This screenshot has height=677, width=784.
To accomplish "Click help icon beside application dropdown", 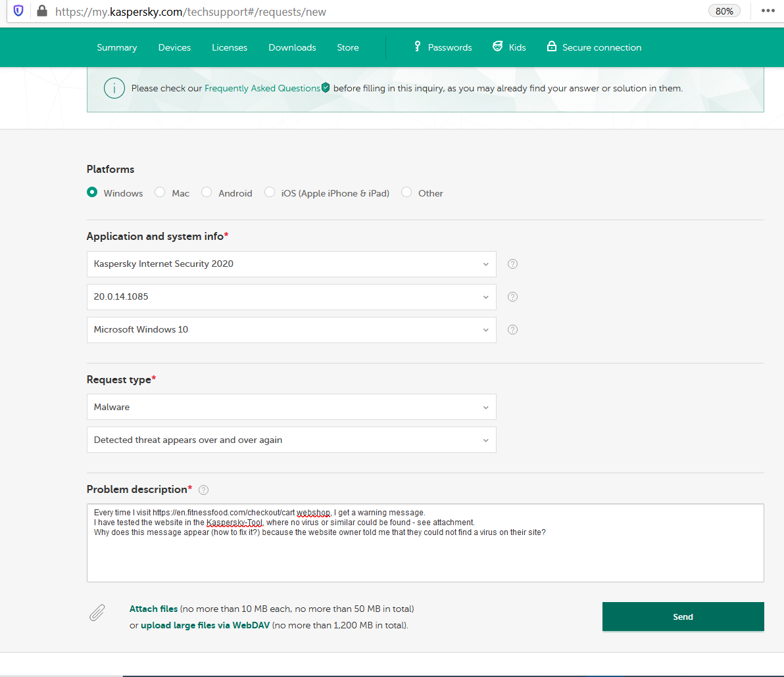I will (512, 264).
